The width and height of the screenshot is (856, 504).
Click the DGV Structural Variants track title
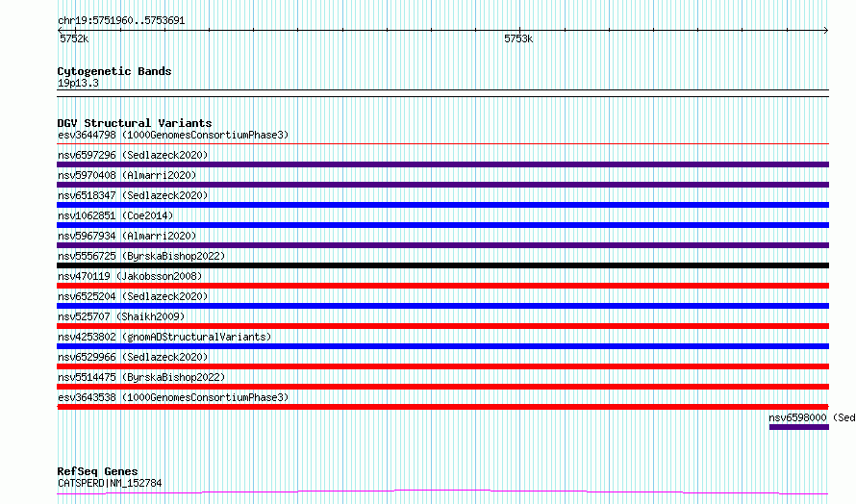[x=135, y=123]
